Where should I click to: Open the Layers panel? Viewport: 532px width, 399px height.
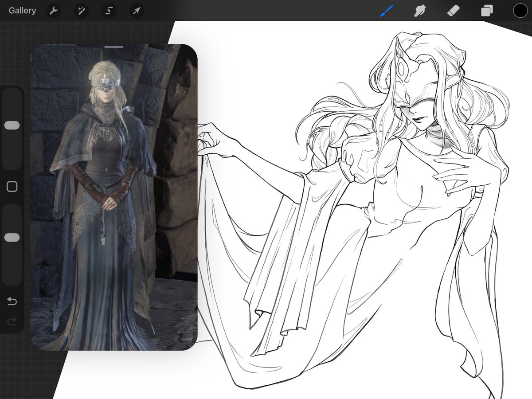(487, 11)
